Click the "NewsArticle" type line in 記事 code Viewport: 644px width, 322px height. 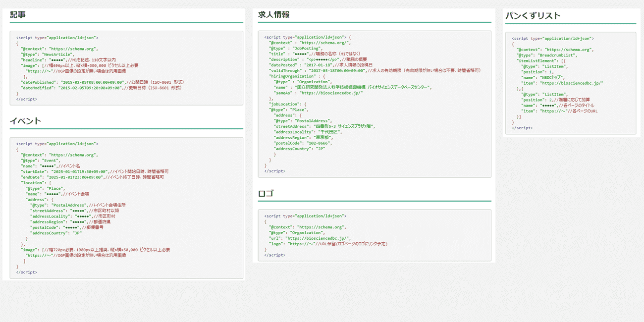47,54
